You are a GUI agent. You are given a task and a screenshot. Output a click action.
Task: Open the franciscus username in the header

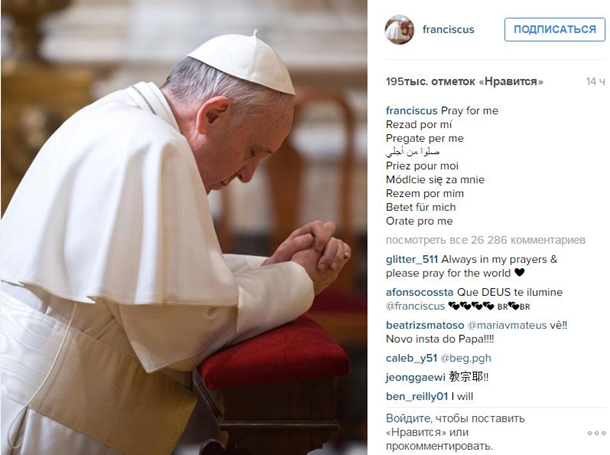(x=448, y=30)
